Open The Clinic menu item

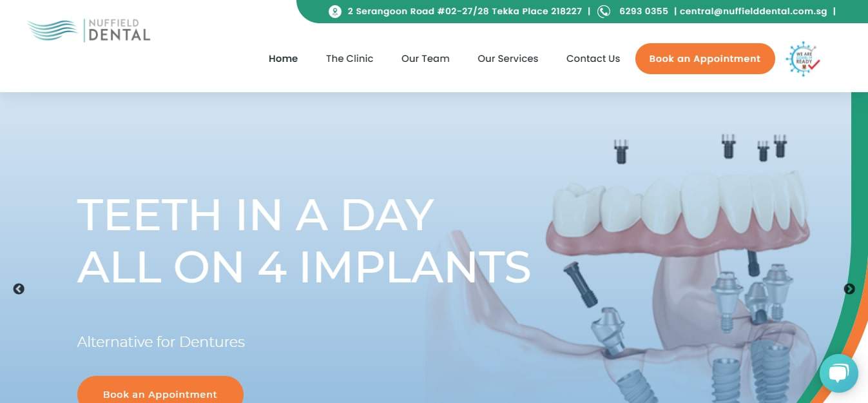(x=349, y=59)
